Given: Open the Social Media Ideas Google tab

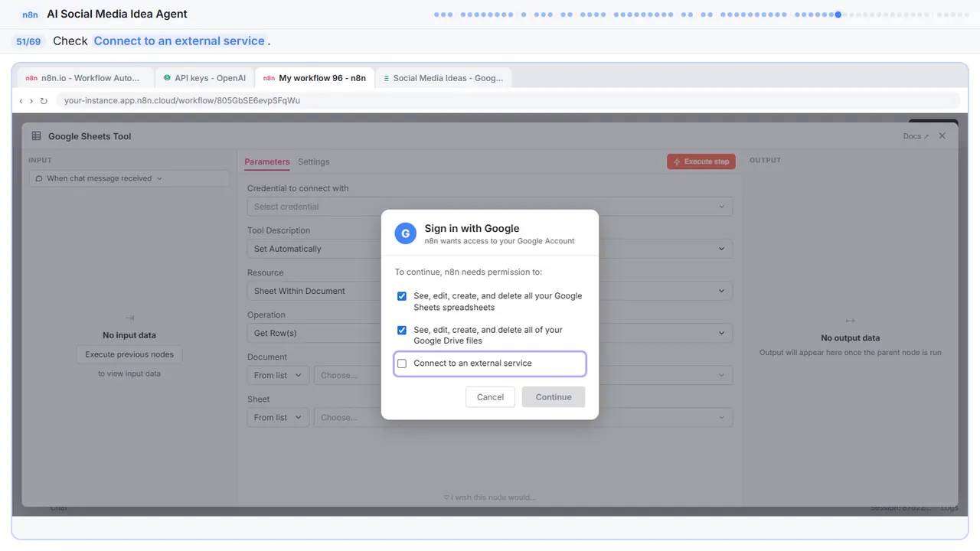Looking at the screenshot, I should tap(443, 78).
